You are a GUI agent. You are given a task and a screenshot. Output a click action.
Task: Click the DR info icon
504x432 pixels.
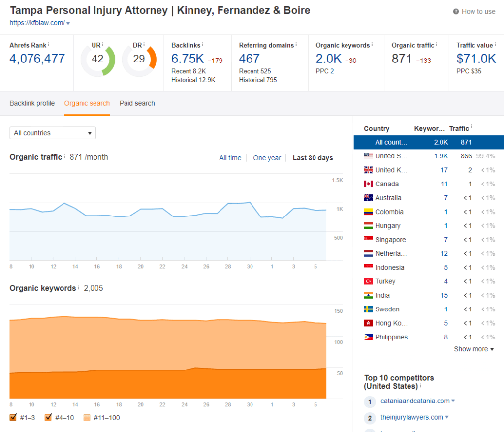click(x=144, y=45)
